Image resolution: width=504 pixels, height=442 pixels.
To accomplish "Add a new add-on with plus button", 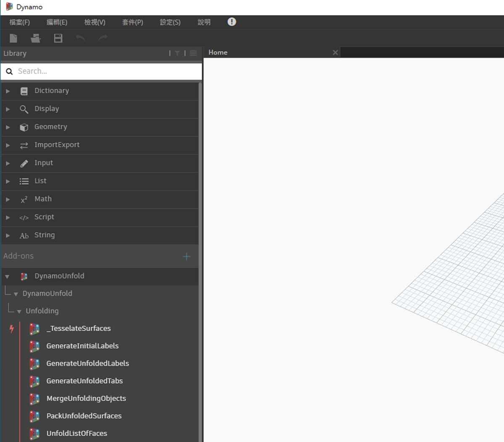I will (x=186, y=256).
